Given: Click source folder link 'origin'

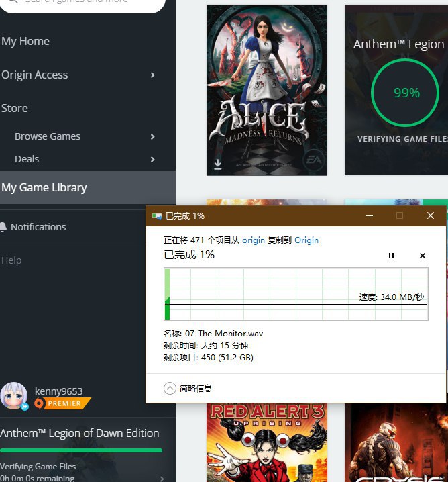Looking at the screenshot, I should click(x=254, y=240).
